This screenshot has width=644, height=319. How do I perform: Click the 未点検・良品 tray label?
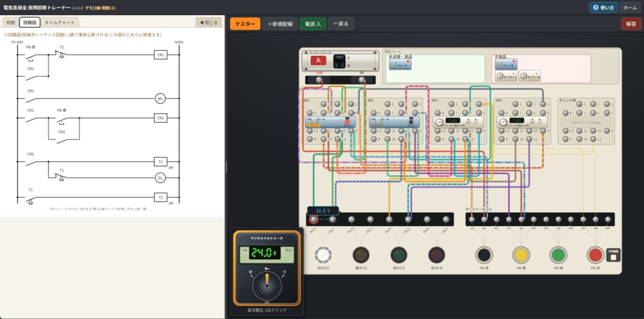pos(401,57)
